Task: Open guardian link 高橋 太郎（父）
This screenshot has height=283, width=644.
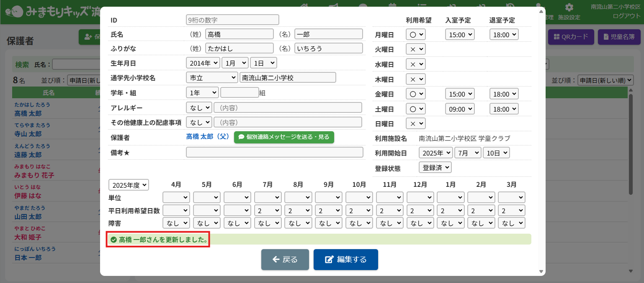Action: [x=208, y=137]
